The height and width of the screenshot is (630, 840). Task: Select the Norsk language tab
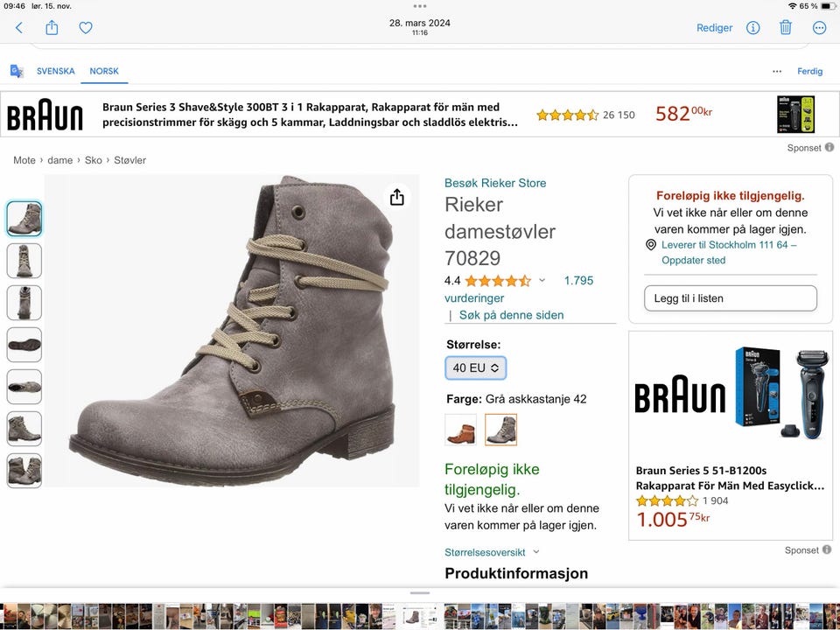(104, 71)
